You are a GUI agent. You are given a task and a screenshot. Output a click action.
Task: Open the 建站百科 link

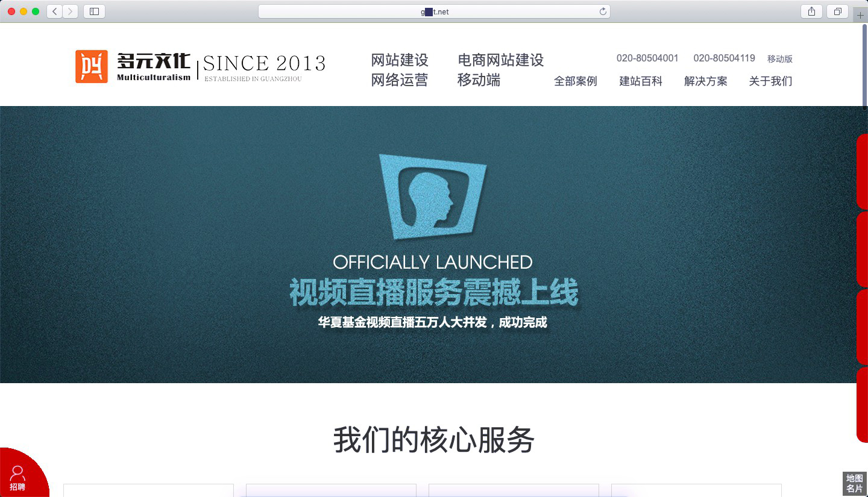(x=640, y=81)
